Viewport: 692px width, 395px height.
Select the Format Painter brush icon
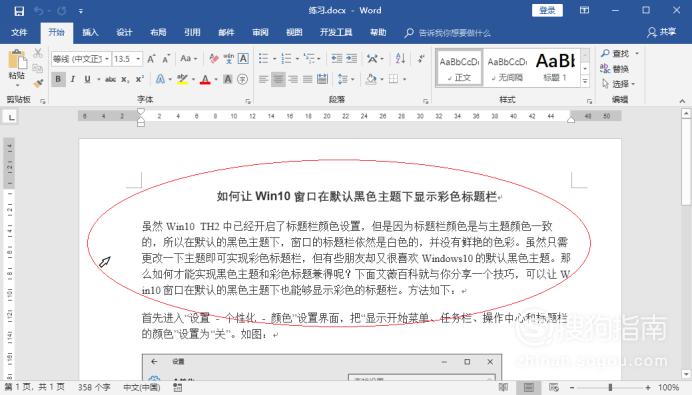click(39, 83)
